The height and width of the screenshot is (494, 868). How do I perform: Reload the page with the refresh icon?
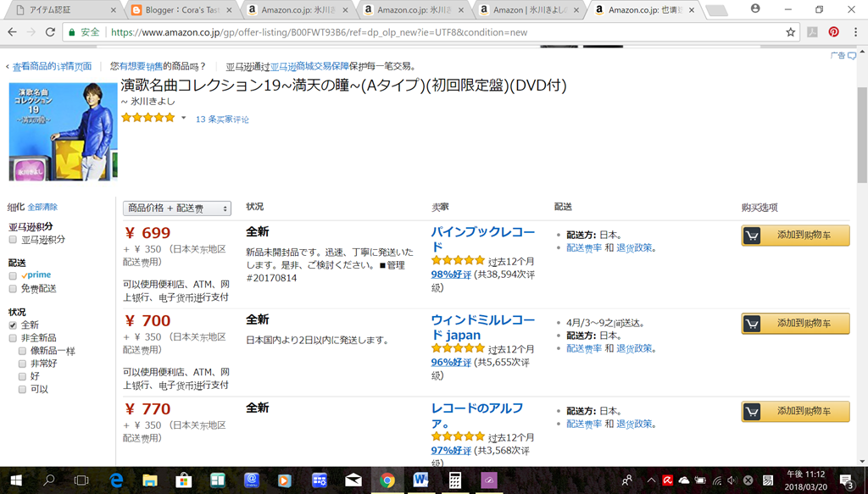(x=50, y=32)
